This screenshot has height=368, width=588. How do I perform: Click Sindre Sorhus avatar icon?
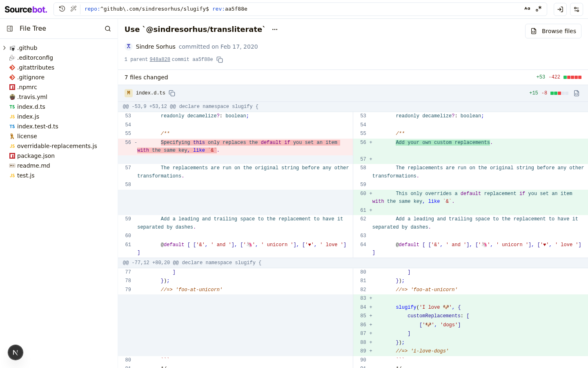129,47
